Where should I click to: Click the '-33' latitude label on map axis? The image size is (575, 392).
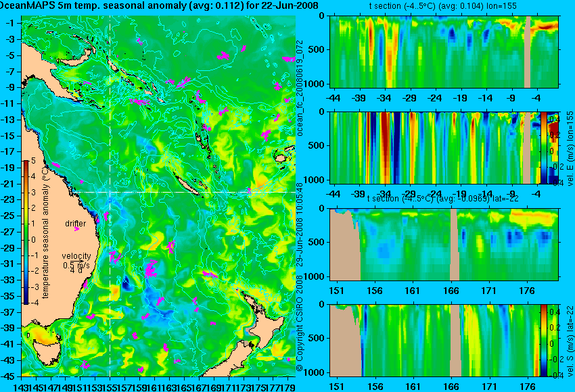[9, 280]
